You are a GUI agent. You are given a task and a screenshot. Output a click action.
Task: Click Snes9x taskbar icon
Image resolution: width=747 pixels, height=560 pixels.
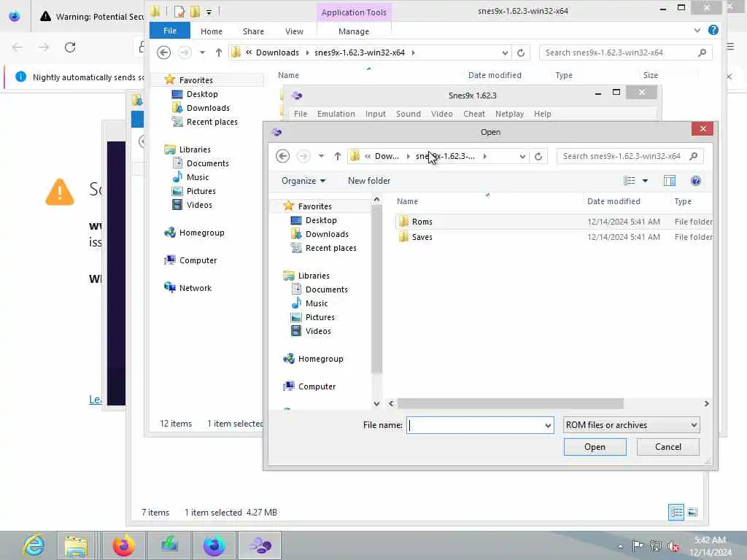click(x=260, y=545)
